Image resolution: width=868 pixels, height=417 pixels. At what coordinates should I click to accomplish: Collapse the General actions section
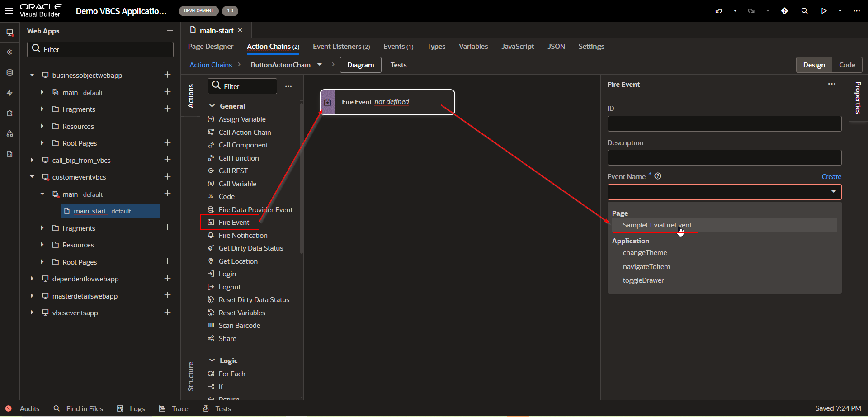point(212,106)
